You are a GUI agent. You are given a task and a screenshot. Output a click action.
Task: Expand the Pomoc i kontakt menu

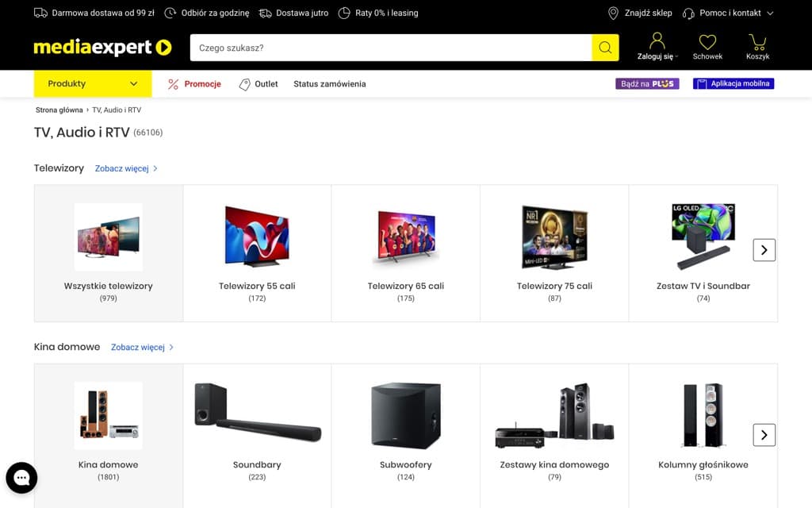pyautogui.click(x=730, y=13)
